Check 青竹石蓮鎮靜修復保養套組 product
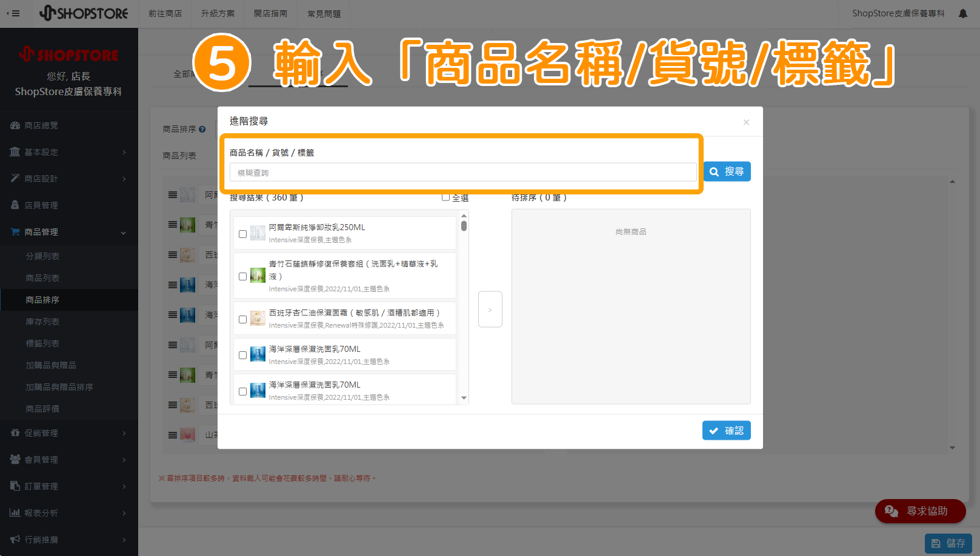 [242, 276]
